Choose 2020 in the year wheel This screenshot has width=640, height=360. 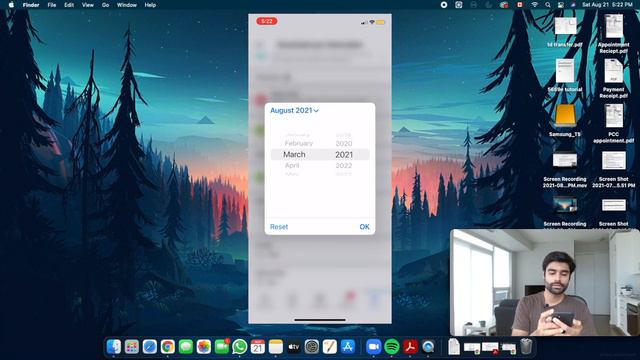[x=344, y=143]
